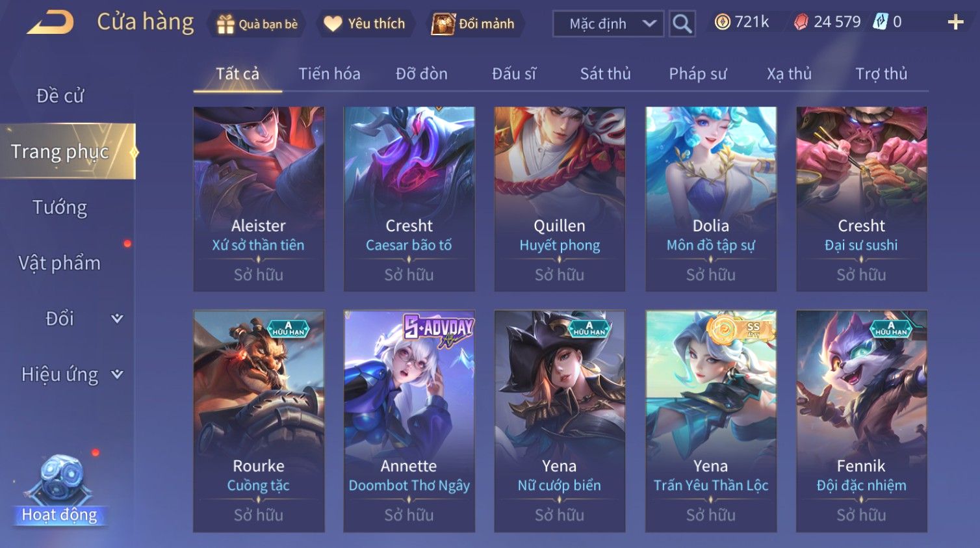Switch to the Pháp sư tab
The image size is (980, 548).
pos(697,73)
